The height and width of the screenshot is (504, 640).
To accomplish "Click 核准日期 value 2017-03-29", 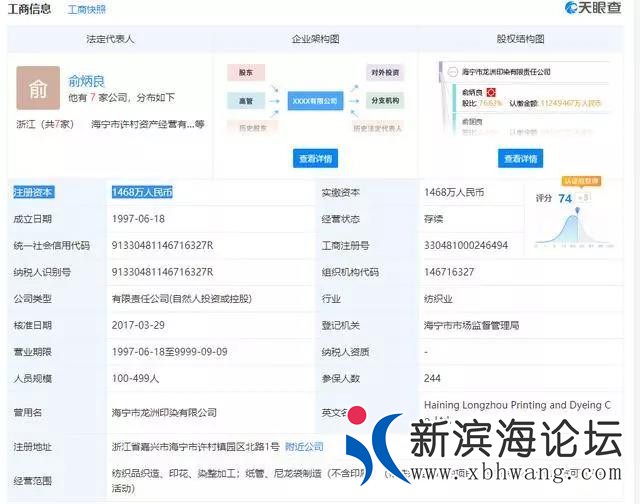I will [138, 325].
